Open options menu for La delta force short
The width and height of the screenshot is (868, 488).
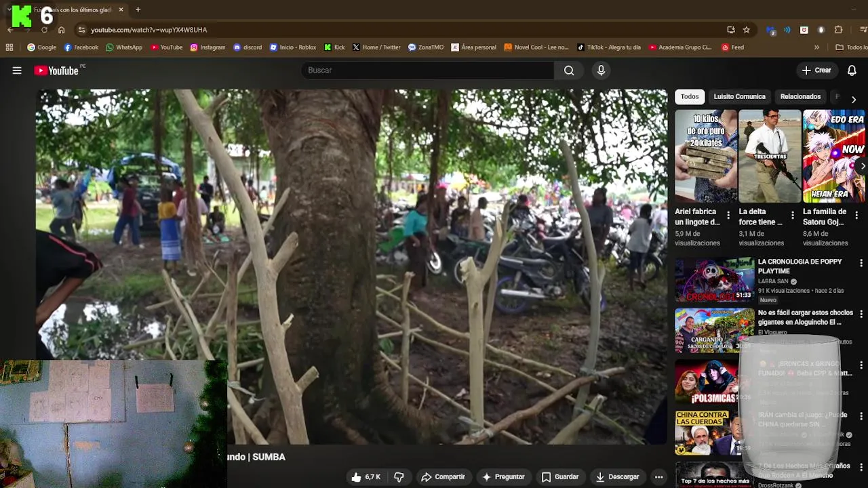click(x=792, y=216)
